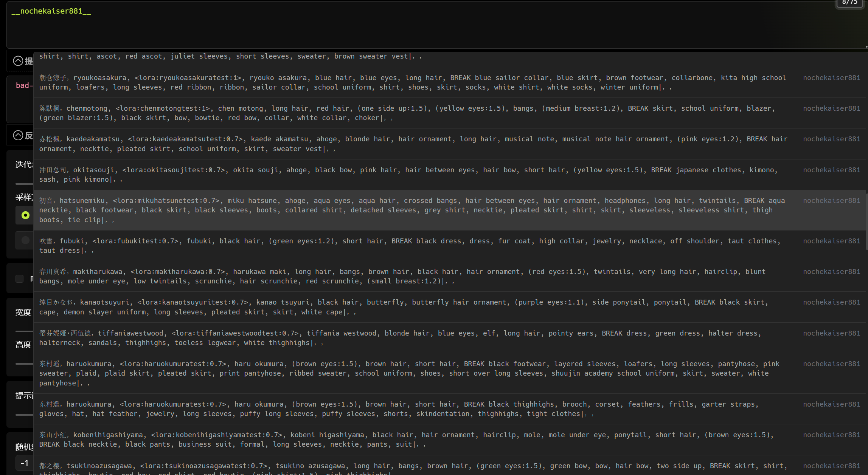Select the 都之樱 tsukinoazusagawa suggestion row

click(450, 466)
